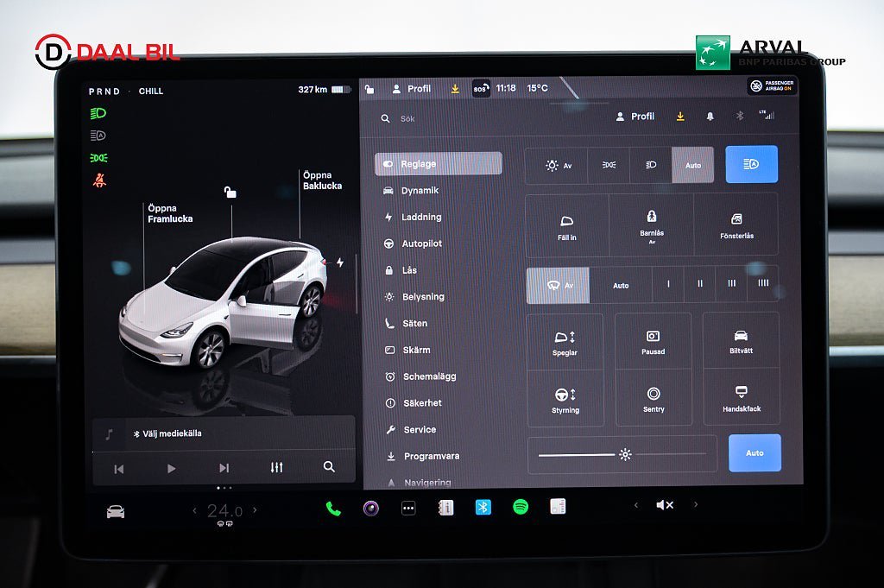Toggle Sentry mode
The image size is (884, 588).
[654, 398]
